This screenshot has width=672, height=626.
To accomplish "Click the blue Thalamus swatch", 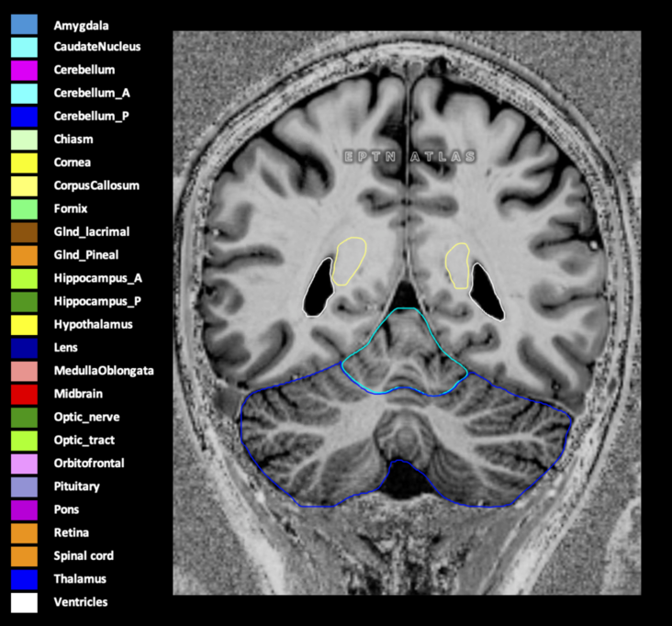I will click(24, 579).
